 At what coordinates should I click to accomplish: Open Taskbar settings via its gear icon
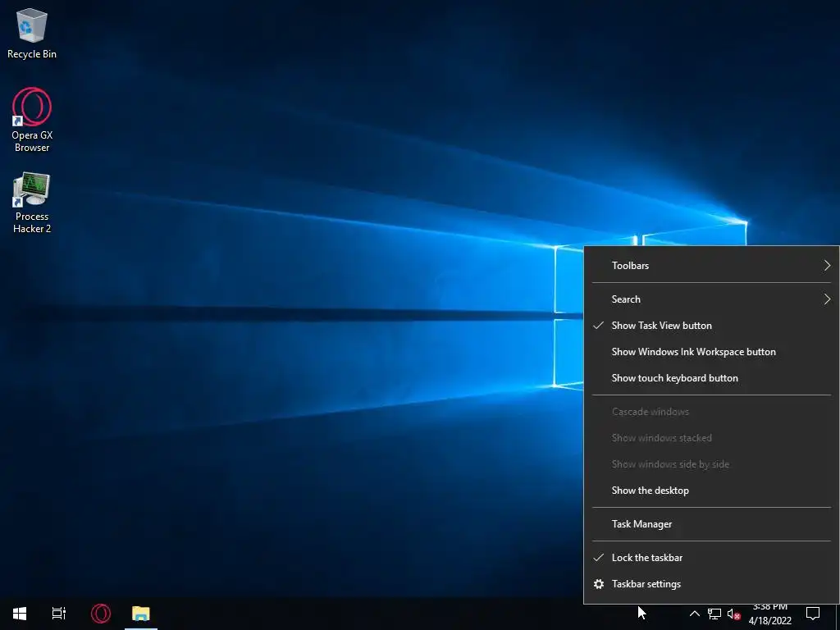(599, 584)
